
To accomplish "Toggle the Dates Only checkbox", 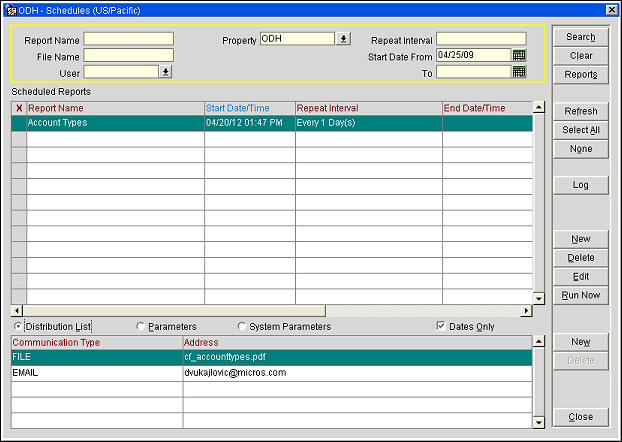I will 442,327.
